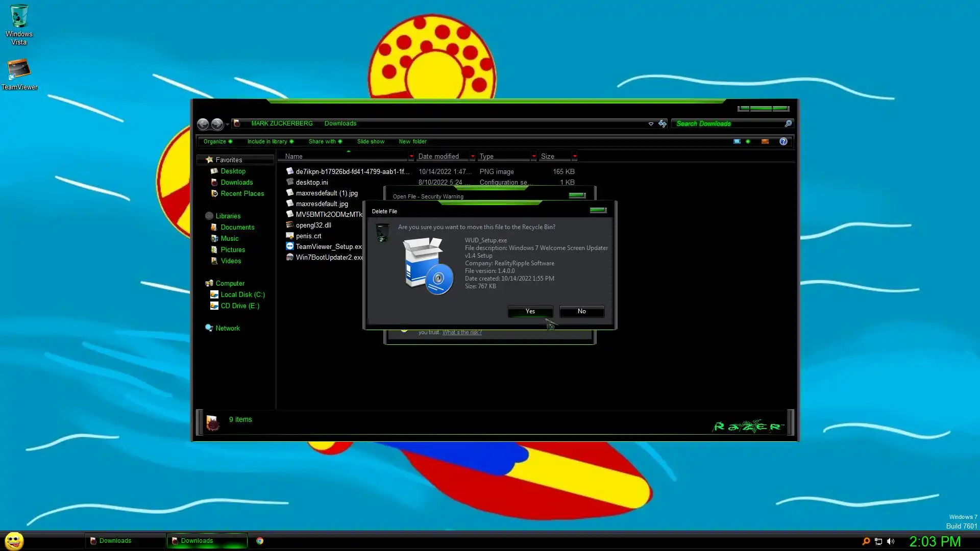Click the Back navigation arrow
Image resolution: width=980 pixels, height=551 pixels.
coord(203,123)
